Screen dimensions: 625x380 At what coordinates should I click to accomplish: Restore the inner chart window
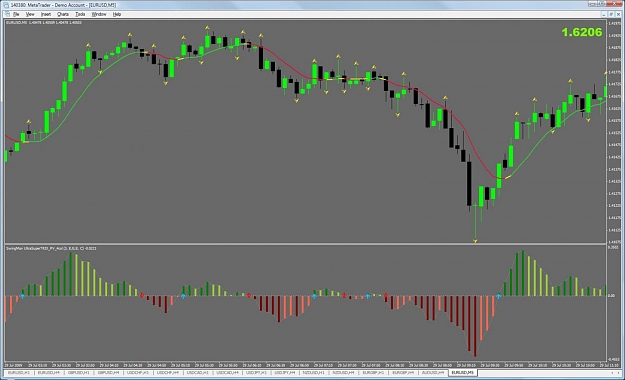[611, 14]
